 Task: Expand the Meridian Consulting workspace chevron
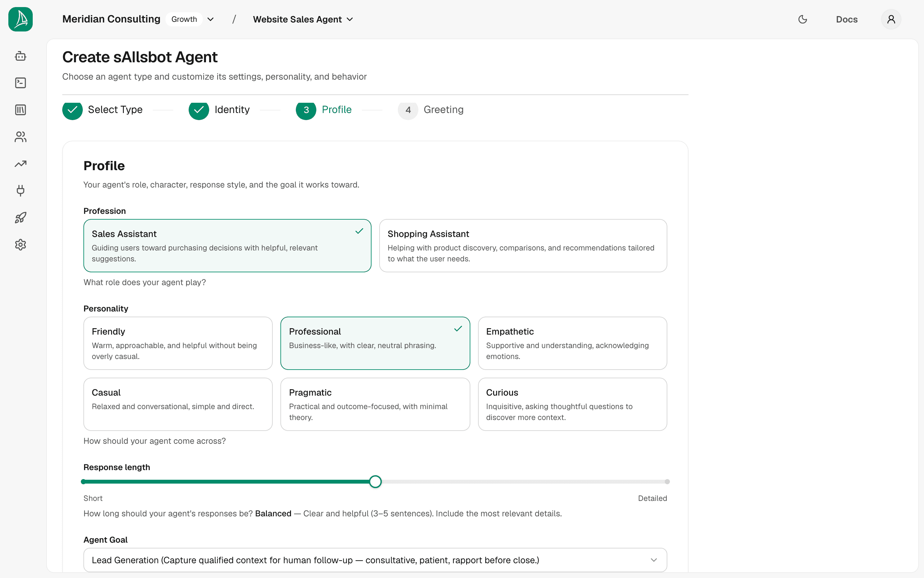pos(210,19)
